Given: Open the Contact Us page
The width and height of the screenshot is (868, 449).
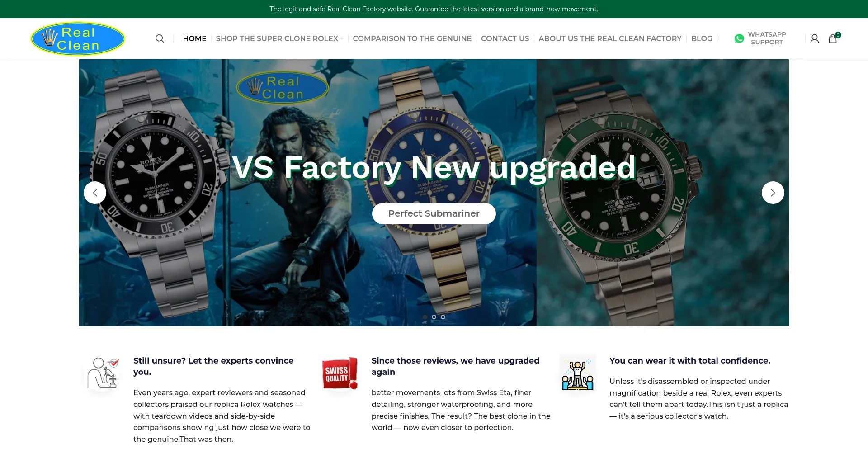Looking at the screenshot, I should click(505, 38).
